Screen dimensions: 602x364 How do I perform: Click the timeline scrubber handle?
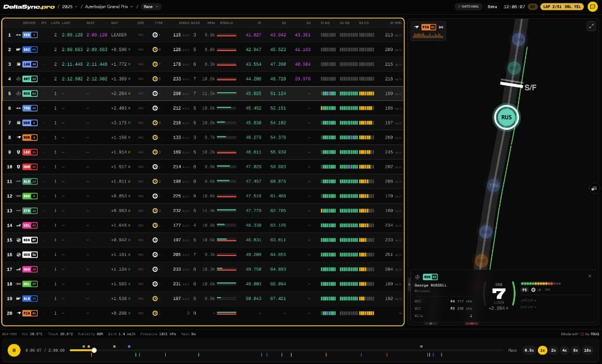[94, 350]
